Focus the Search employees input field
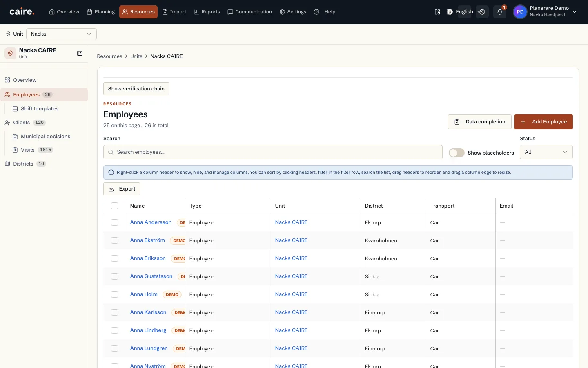Screen dimensions: 588x368 click(x=273, y=152)
